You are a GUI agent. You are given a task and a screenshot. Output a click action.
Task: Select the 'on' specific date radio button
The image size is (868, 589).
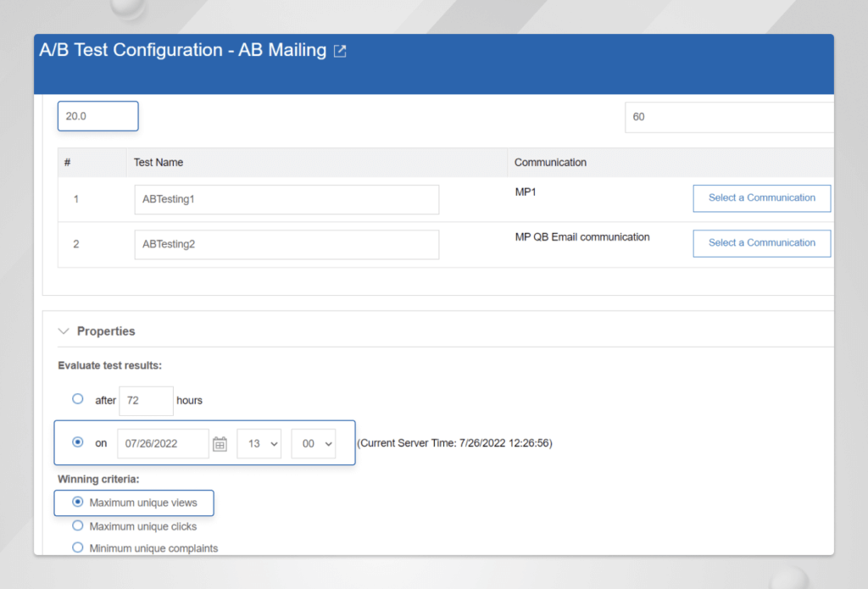[78, 442]
